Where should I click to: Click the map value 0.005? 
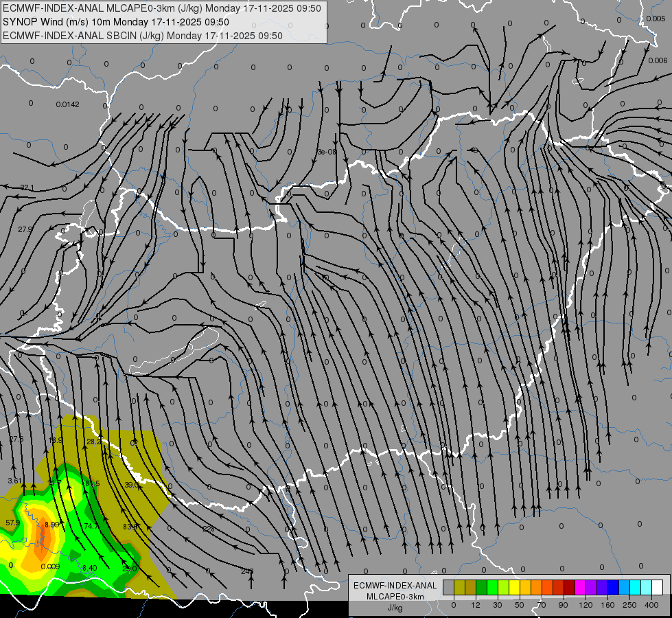click(656, 19)
